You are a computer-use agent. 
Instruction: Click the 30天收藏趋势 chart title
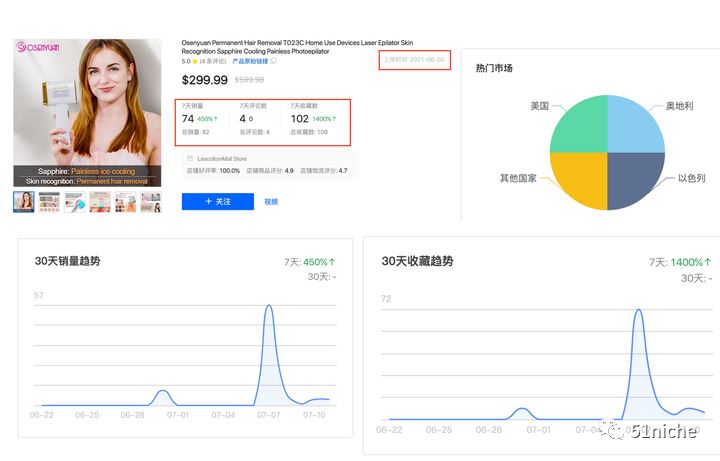pos(417,261)
